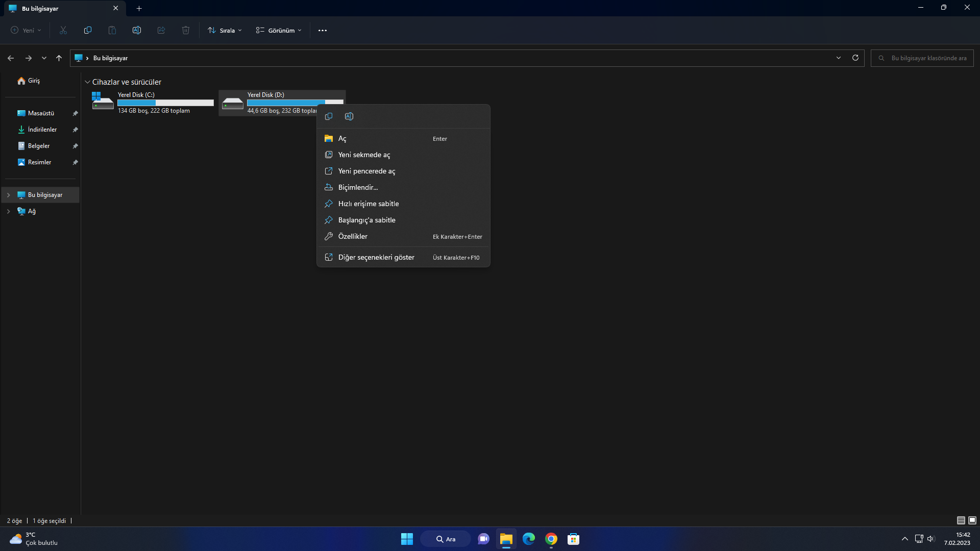Select Başlangıç'a sabitle
This screenshot has width=980, height=551.
(x=403, y=220)
